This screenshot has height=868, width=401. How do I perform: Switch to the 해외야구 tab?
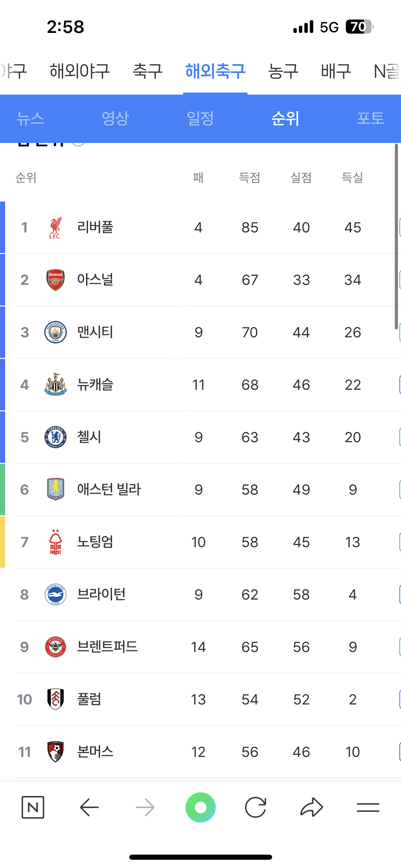pos(80,71)
